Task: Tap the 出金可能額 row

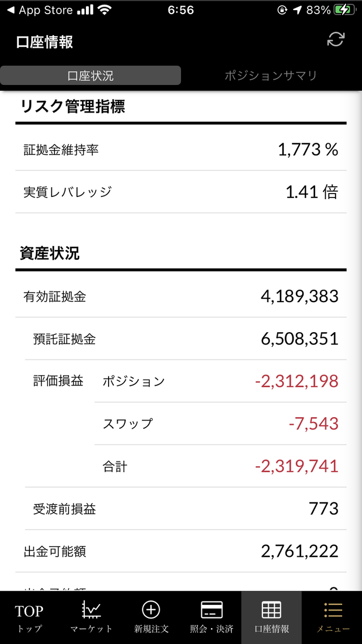Action: coord(181,551)
